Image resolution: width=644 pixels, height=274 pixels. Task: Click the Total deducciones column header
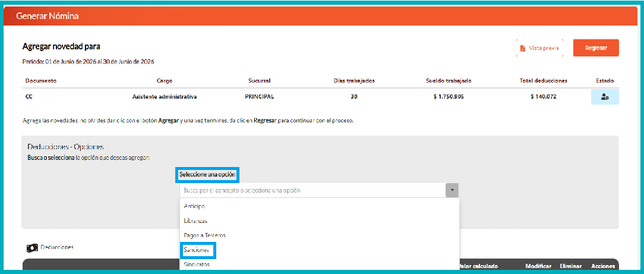(544, 80)
